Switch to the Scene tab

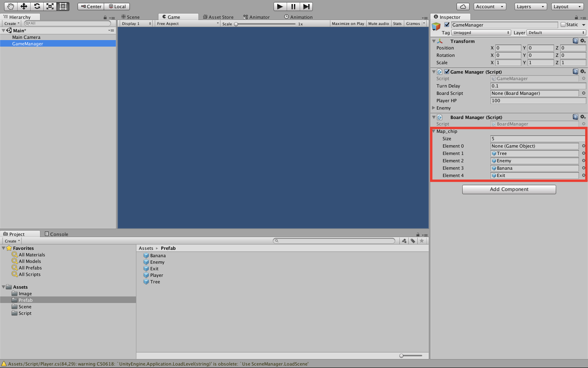(x=131, y=17)
